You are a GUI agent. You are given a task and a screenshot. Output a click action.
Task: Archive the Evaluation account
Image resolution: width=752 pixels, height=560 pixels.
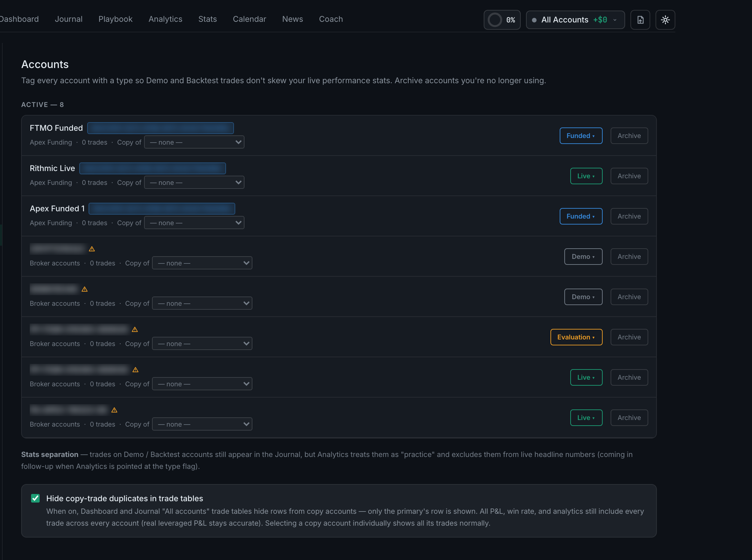(629, 338)
